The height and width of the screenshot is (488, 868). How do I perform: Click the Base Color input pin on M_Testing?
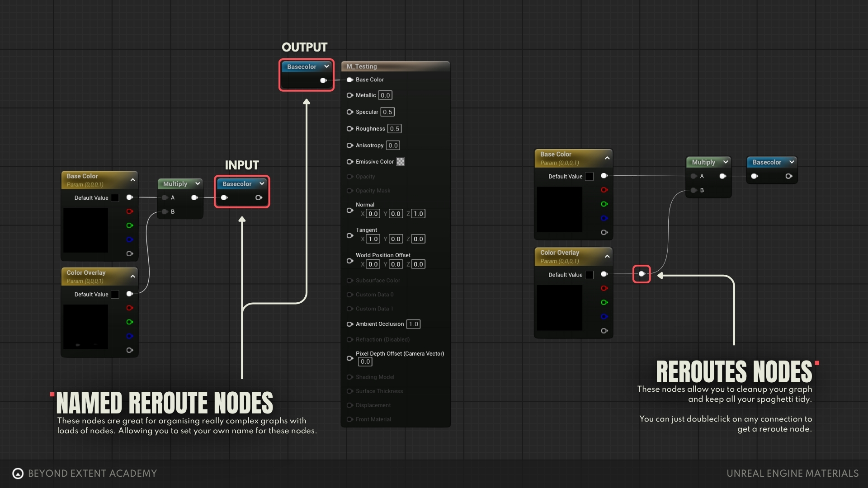(x=349, y=80)
